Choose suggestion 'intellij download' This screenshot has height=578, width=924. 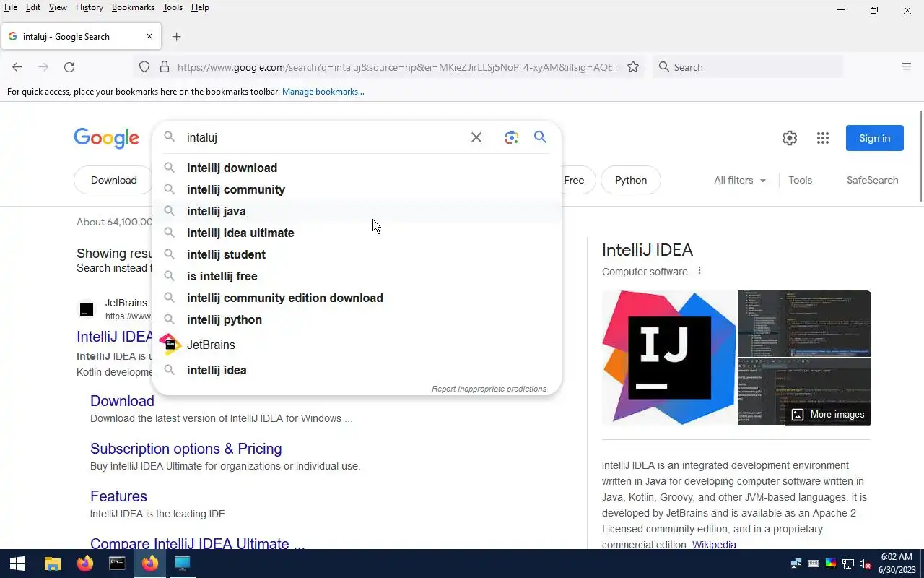click(x=357, y=168)
